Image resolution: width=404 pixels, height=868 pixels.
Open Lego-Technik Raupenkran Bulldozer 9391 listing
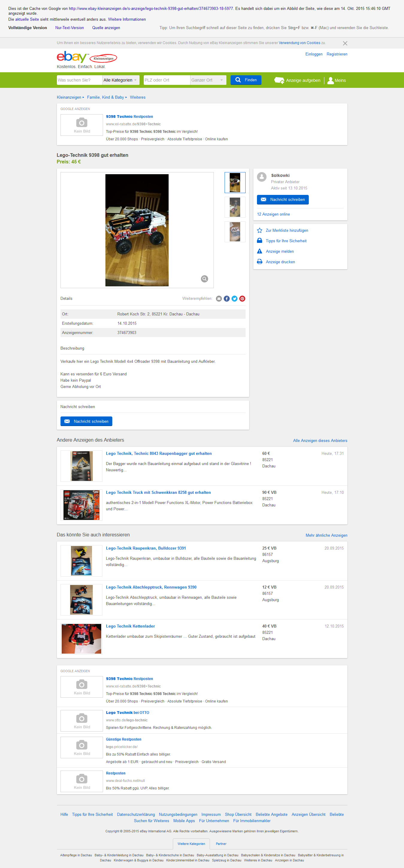(x=146, y=548)
